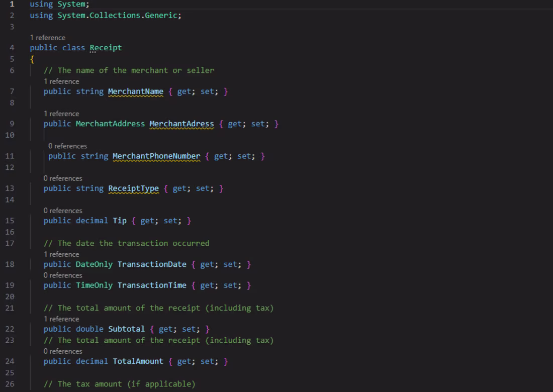Click the underlined MerchantName identifier
This screenshot has height=392, width=553.
tap(135, 91)
